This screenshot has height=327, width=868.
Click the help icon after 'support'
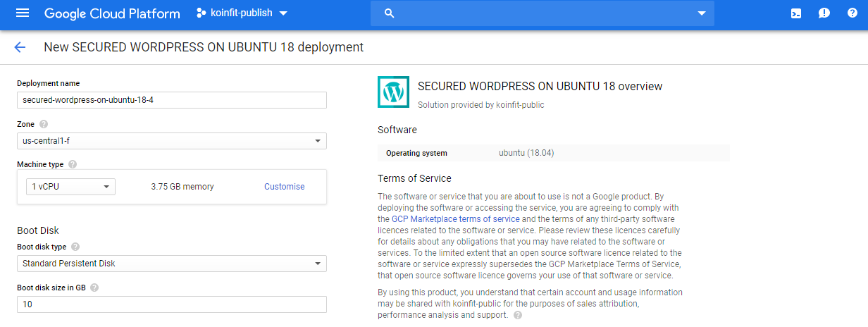518,315
